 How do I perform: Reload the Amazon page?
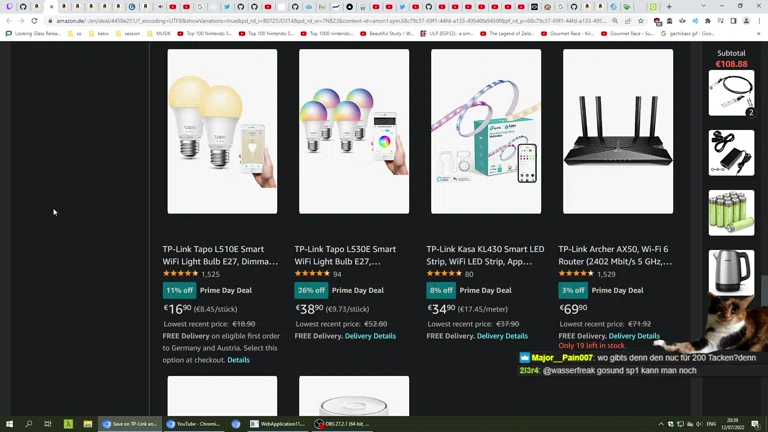pos(34,21)
